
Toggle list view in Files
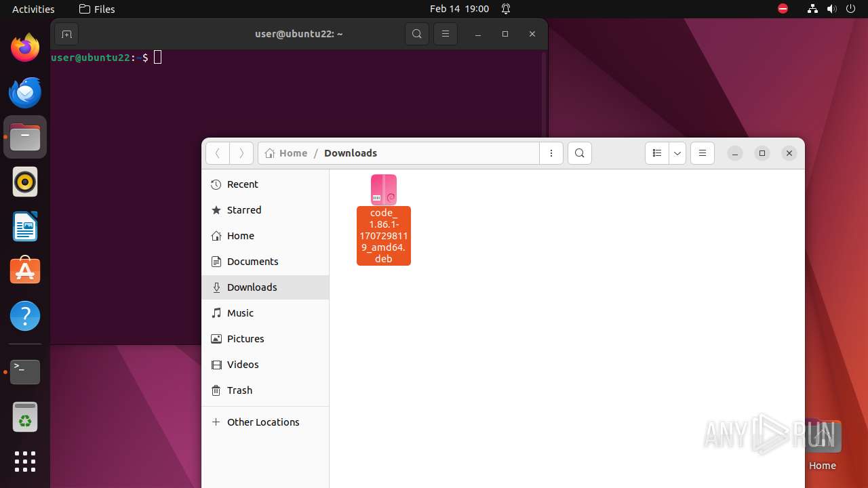tap(656, 153)
